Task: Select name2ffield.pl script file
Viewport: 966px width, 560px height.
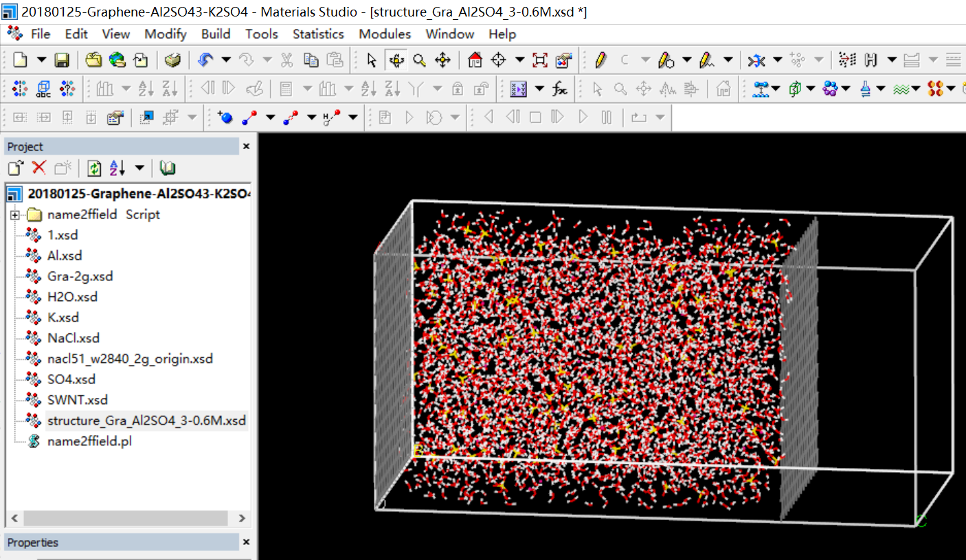Action: tap(89, 441)
